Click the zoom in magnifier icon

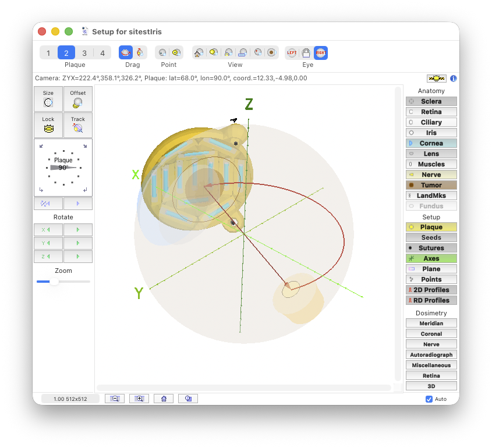click(139, 399)
